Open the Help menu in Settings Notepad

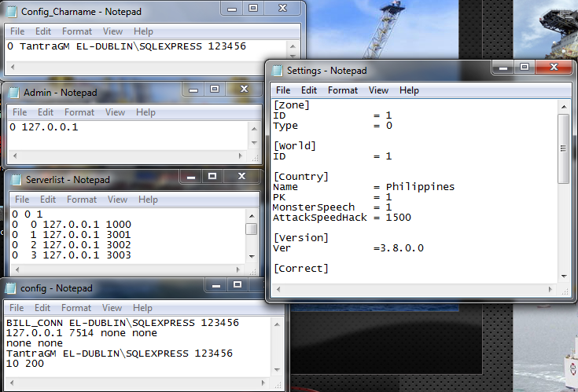click(x=409, y=90)
